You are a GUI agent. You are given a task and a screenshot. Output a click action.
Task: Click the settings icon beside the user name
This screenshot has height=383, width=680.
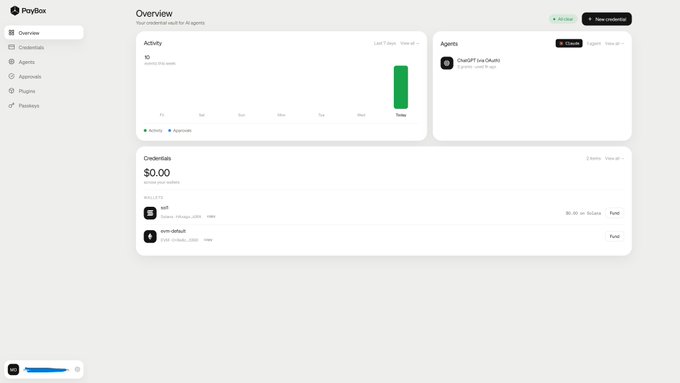coord(77,370)
